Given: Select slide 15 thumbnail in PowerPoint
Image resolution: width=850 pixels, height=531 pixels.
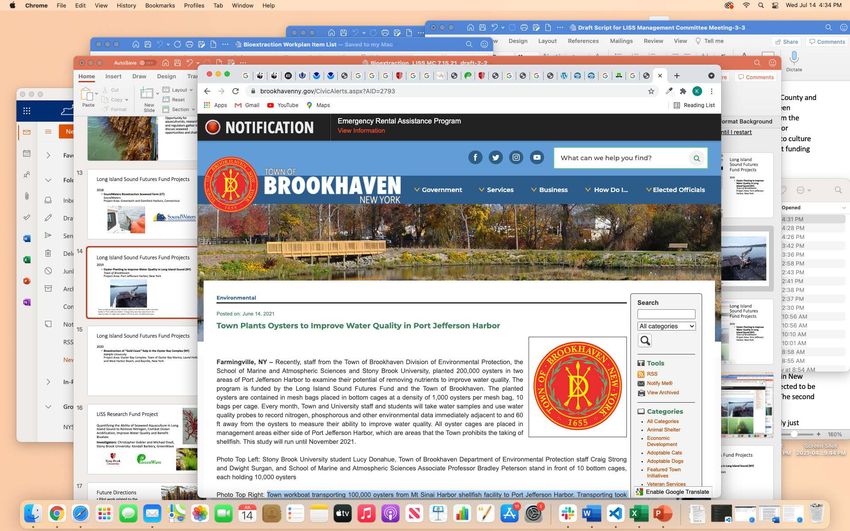Looking at the screenshot, I should 142,360.
